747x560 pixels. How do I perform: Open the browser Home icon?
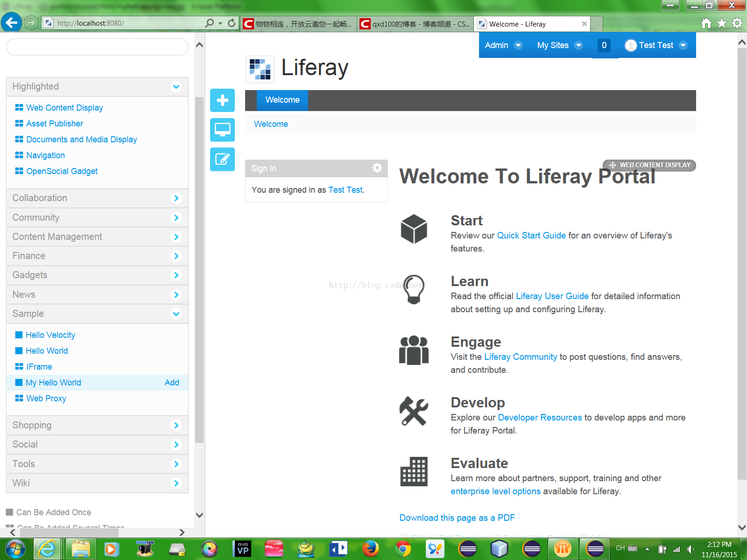pyautogui.click(x=706, y=23)
